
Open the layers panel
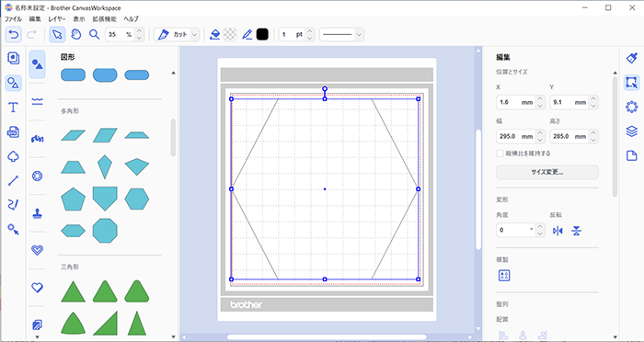[632, 131]
